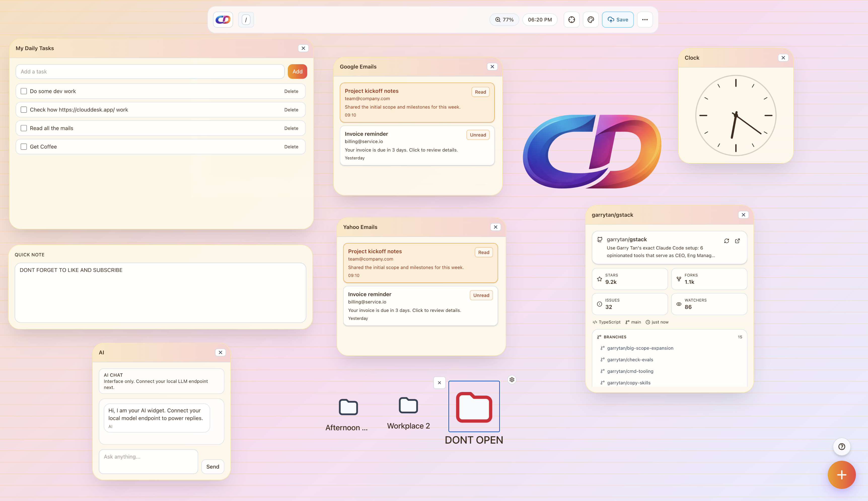
Task: Click Add to create a new task
Action: pyautogui.click(x=297, y=71)
